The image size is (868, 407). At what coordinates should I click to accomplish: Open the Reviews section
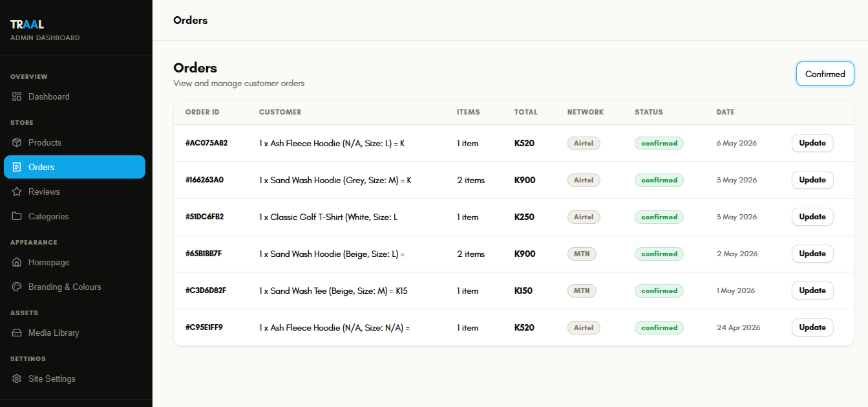click(x=74, y=192)
